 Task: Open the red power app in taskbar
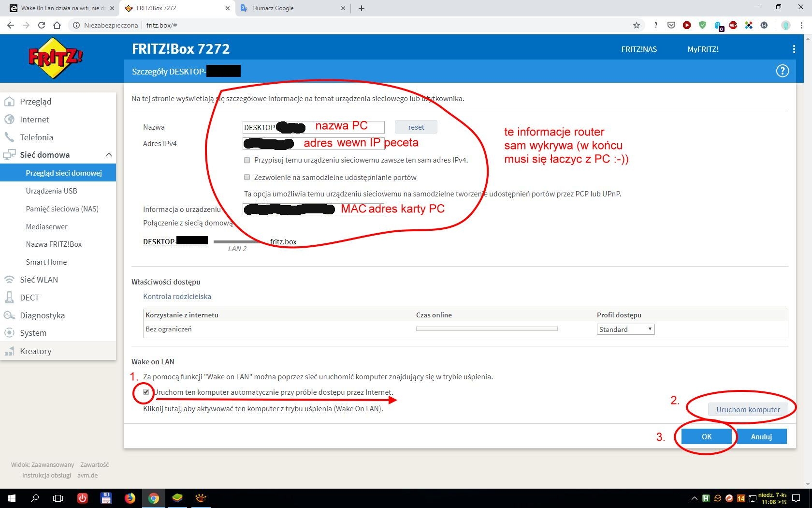(x=82, y=498)
